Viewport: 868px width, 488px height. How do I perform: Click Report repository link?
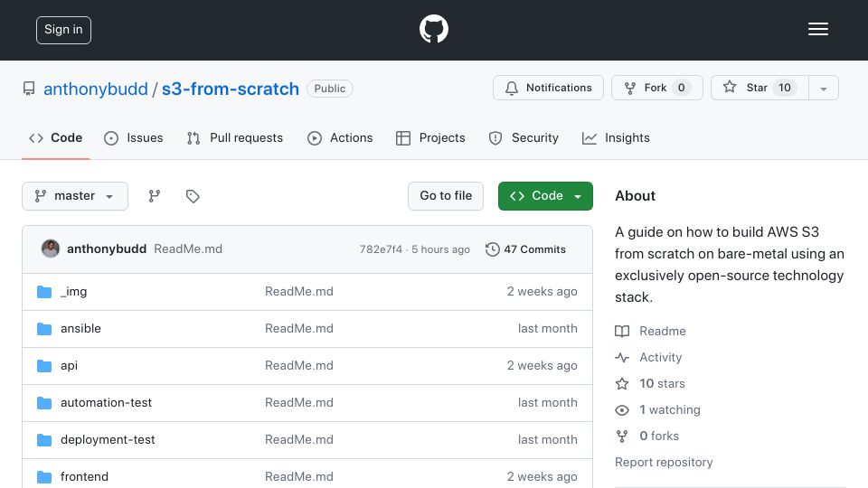click(x=664, y=462)
